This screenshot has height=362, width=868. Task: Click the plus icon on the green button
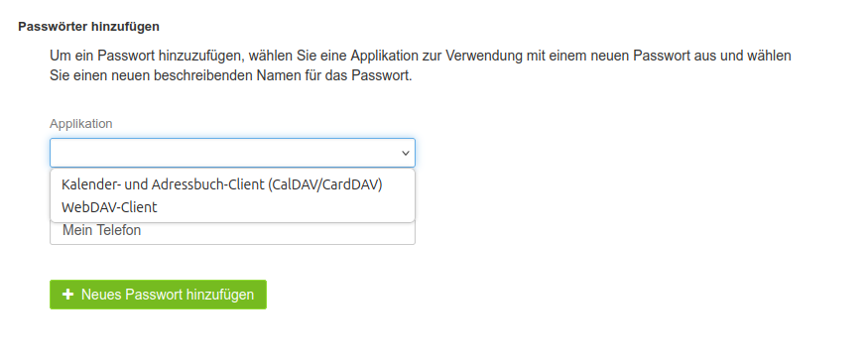coord(67,295)
